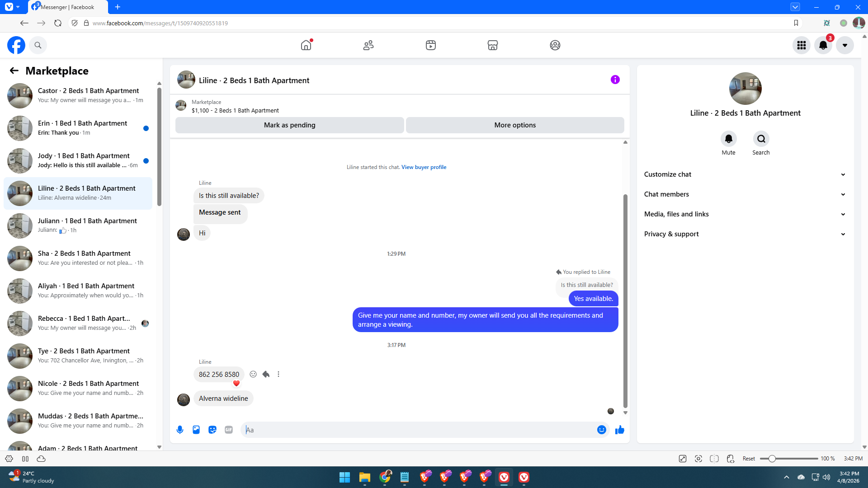This screenshot has width=868, height=488.
Task: React to the 862 256 8580 message
Action: [253, 374]
